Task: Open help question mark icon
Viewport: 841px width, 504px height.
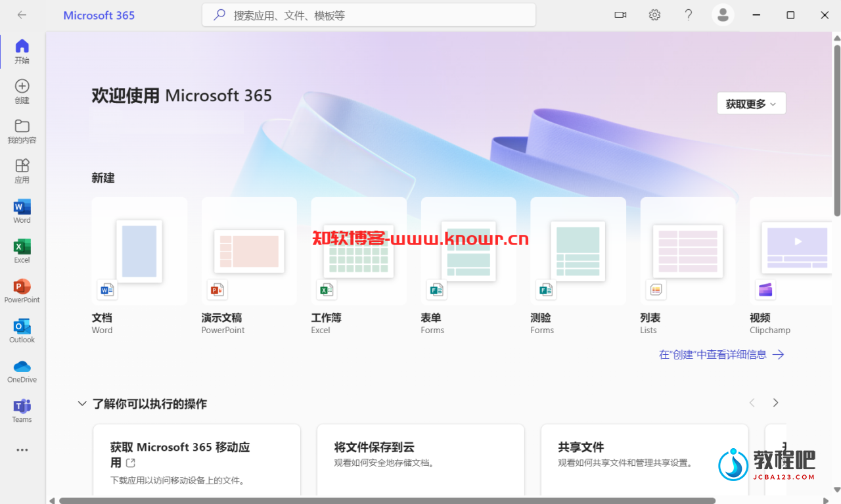Action: [x=689, y=15]
